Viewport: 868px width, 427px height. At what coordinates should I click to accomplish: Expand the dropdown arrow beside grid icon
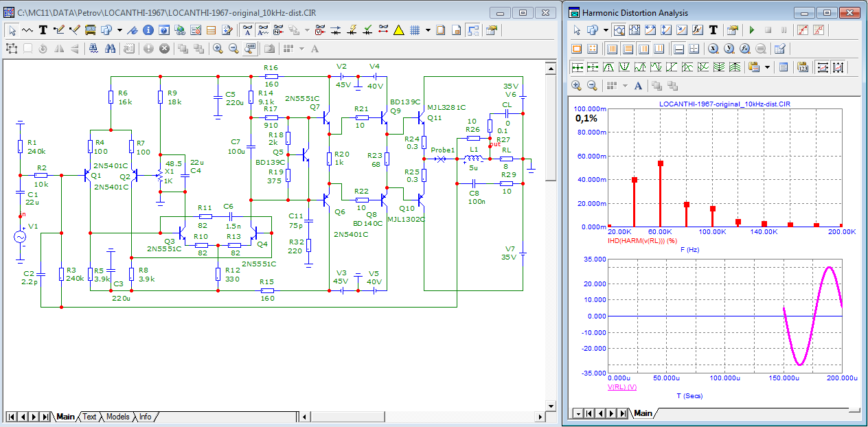(x=428, y=30)
